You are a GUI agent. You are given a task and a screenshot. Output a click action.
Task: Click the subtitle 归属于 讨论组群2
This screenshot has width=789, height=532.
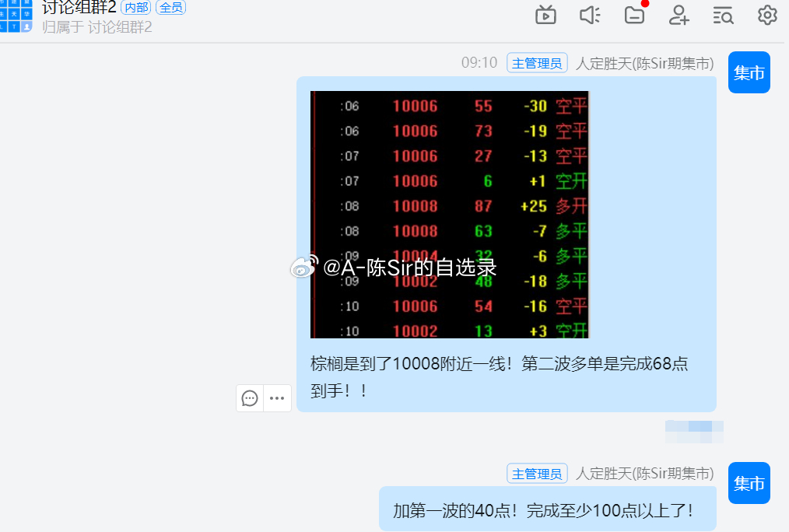tap(96, 27)
